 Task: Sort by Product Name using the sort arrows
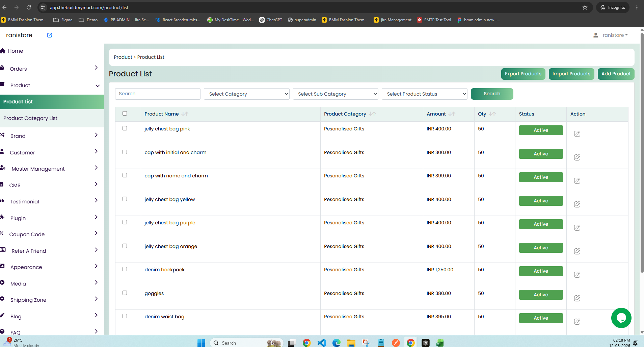pos(185,114)
